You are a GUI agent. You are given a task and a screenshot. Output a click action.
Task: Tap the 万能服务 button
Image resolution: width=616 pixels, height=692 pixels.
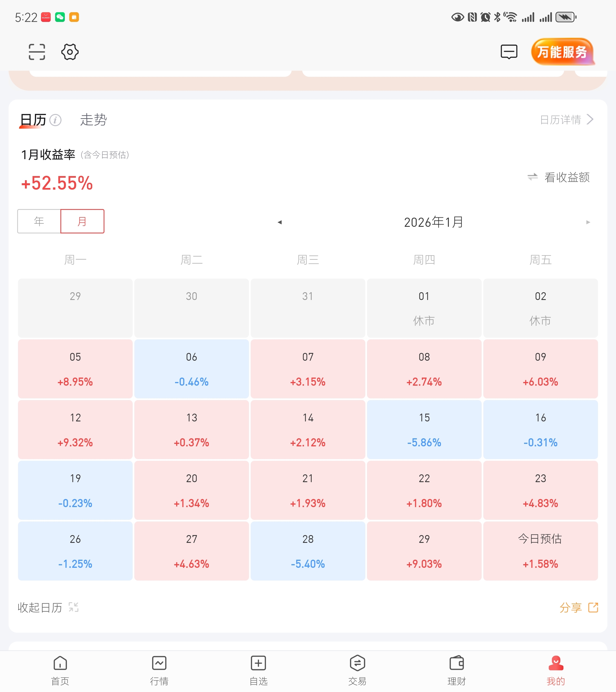point(562,52)
